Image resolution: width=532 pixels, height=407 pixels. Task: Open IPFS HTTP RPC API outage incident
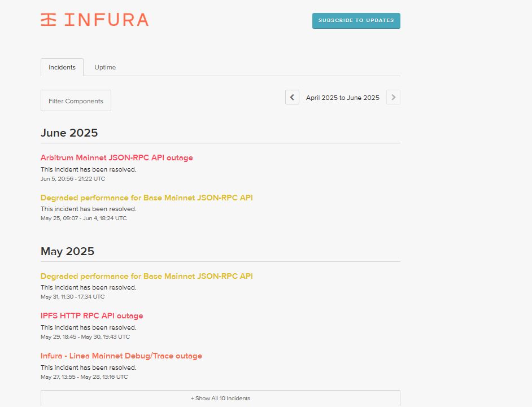(x=92, y=316)
